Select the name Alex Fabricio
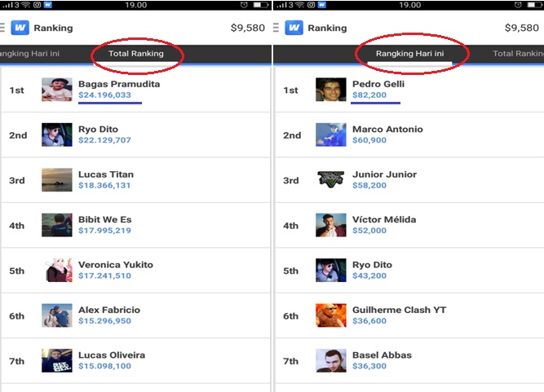The width and height of the screenshot is (544, 392). click(x=109, y=310)
